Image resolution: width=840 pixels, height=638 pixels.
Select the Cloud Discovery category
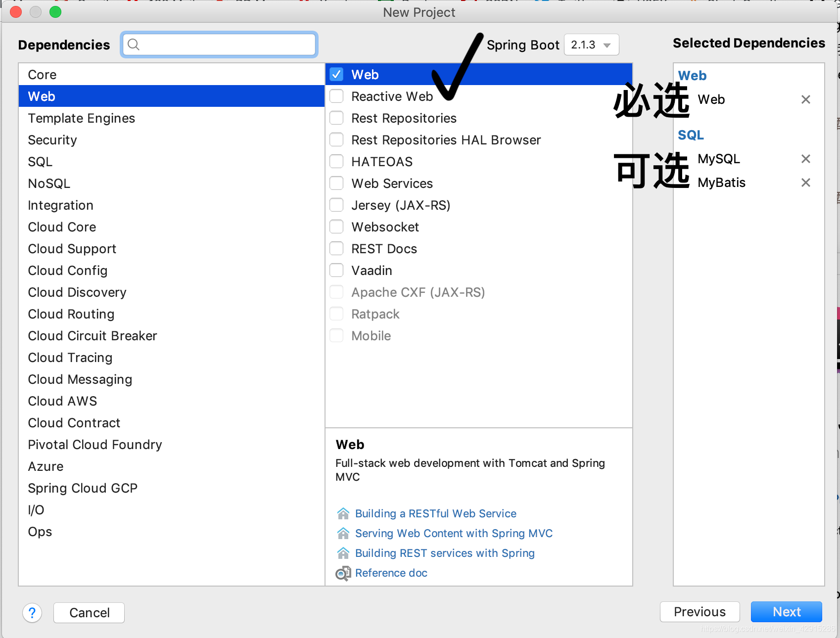click(171, 292)
